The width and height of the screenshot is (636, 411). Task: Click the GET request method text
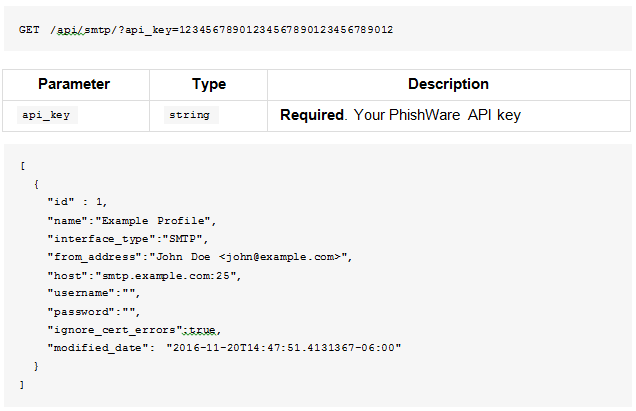pyautogui.click(x=29, y=30)
